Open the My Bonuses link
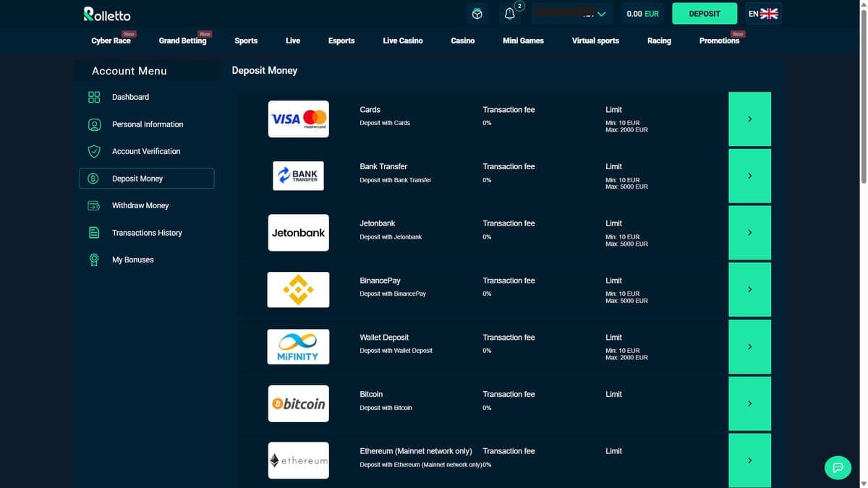The width and height of the screenshot is (868, 488). 133,260
